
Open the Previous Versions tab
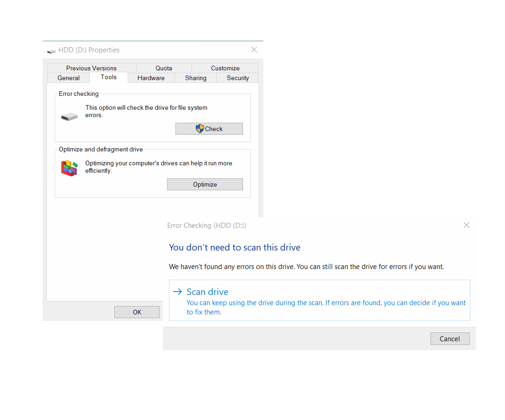pyautogui.click(x=92, y=68)
